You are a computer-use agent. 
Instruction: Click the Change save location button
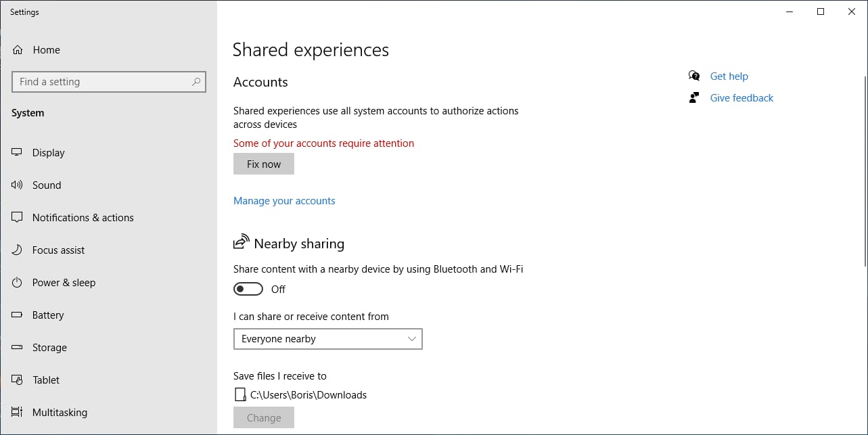(264, 417)
